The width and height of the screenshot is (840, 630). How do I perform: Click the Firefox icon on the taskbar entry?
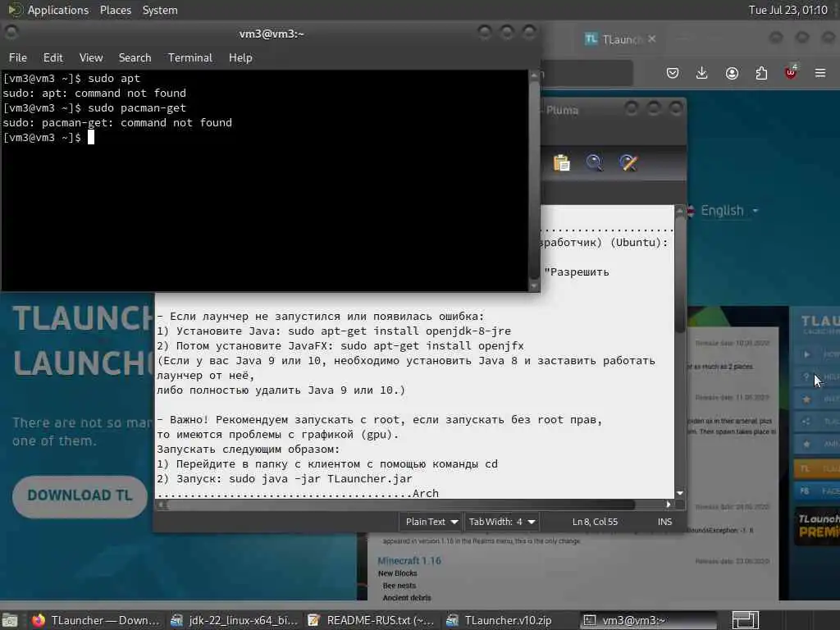coord(39,620)
